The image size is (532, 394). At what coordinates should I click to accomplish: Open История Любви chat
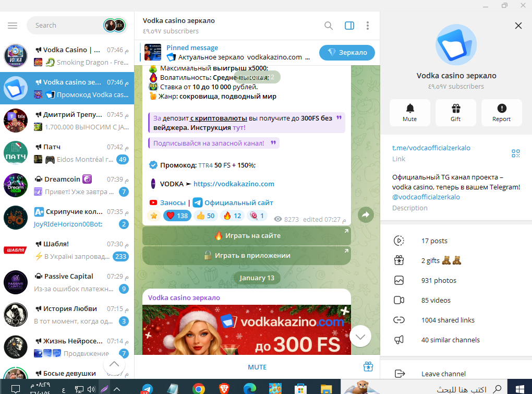(67, 315)
